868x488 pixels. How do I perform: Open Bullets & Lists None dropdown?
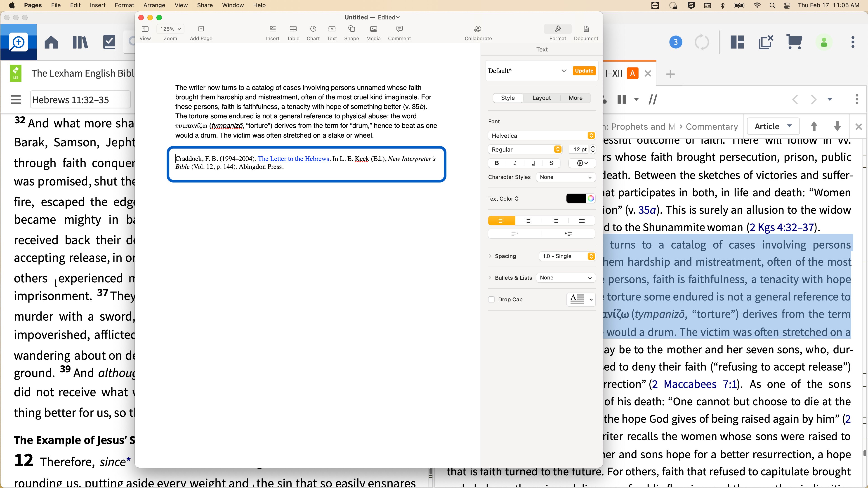pyautogui.click(x=566, y=278)
